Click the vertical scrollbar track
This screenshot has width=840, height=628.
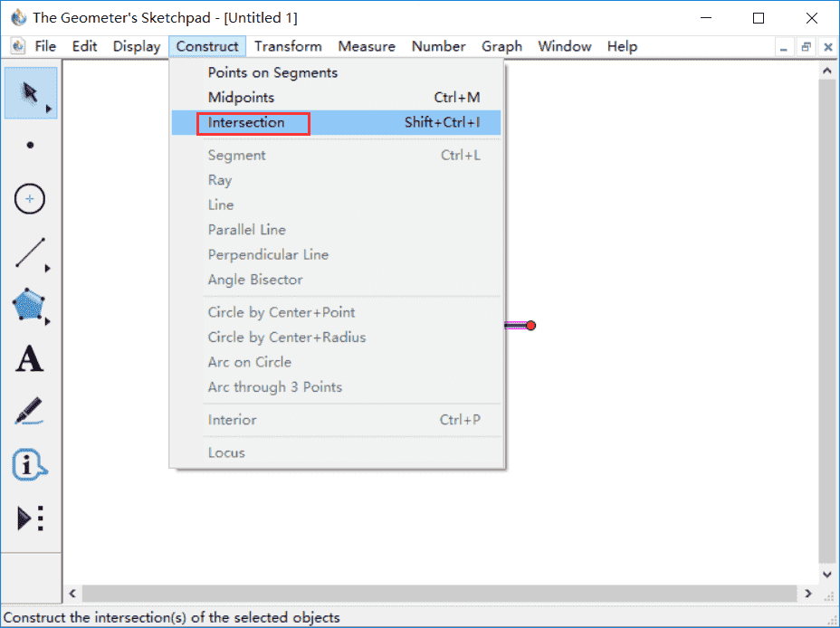point(827,321)
